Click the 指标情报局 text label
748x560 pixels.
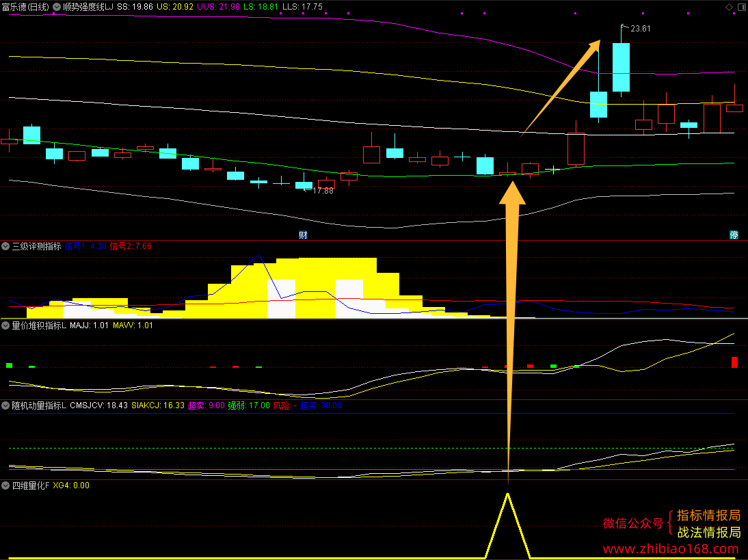[708, 515]
